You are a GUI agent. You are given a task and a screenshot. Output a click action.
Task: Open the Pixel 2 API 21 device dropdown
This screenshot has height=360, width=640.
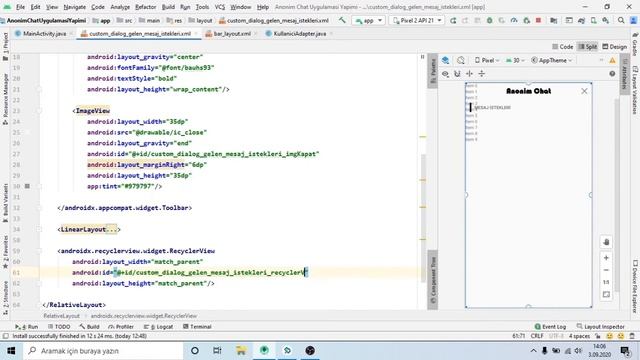(x=417, y=20)
